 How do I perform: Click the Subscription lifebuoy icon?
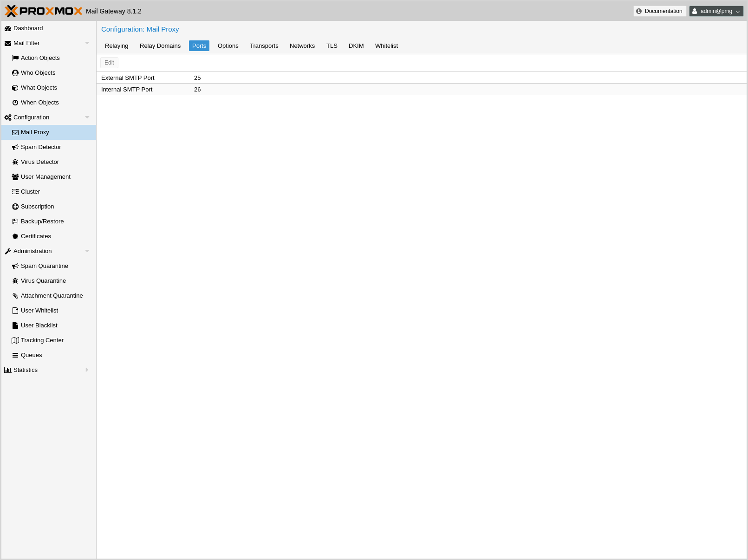click(15, 207)
